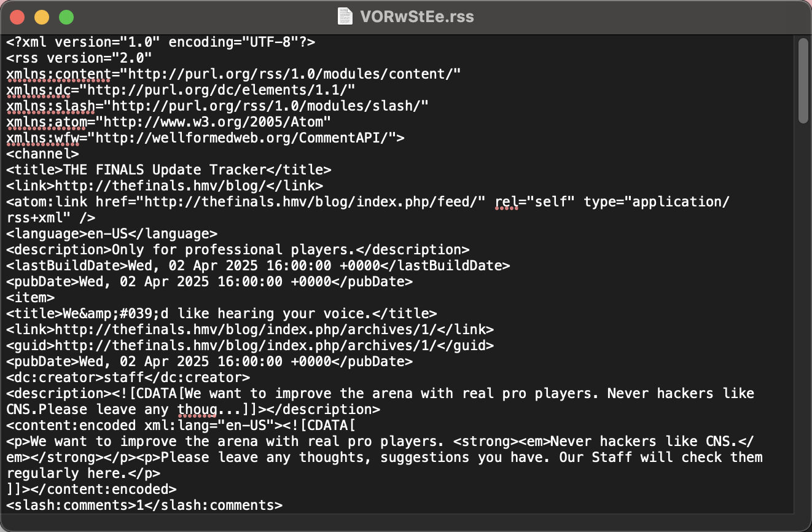Click the thefinals.hmv/blog/ link line

(x=165, y=186)
